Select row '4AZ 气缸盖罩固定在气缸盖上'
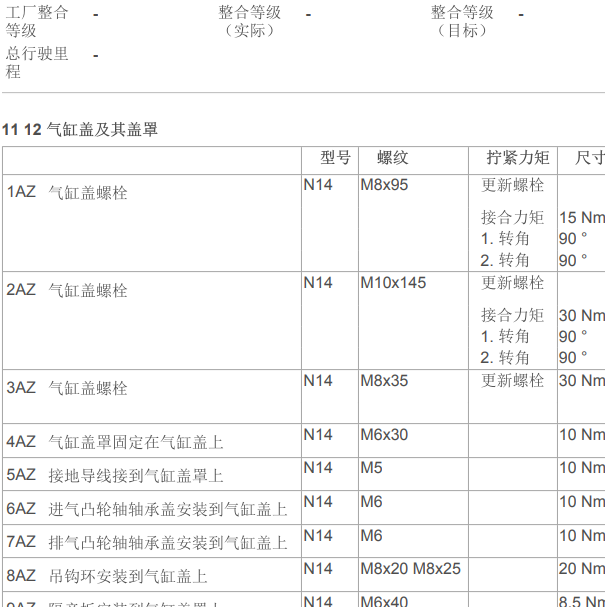The width and height of the screenshot is (605, 607). (303, 441)
